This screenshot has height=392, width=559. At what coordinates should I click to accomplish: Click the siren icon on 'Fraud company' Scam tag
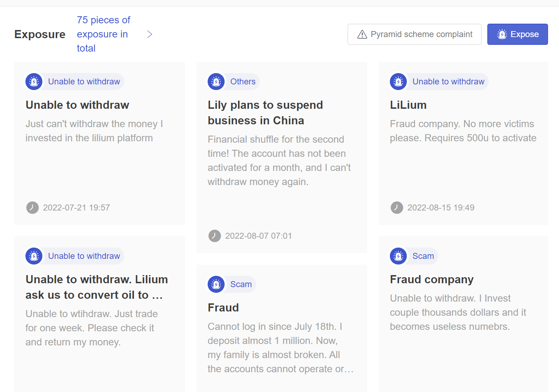(398, 256)
